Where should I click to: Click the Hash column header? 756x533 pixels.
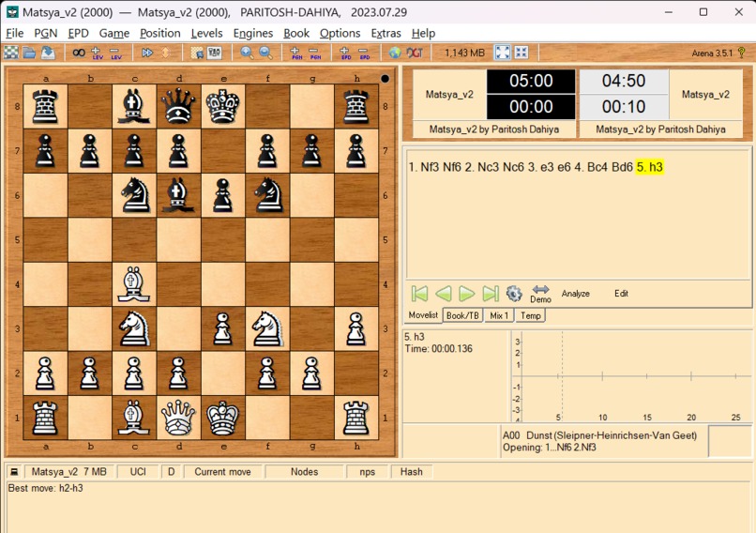[x=411, y=472]
